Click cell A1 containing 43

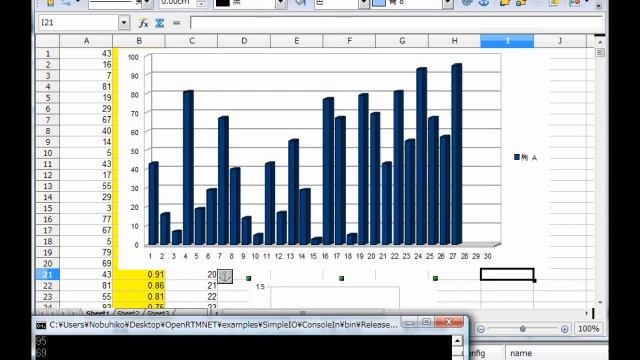[x=86, y=53]
